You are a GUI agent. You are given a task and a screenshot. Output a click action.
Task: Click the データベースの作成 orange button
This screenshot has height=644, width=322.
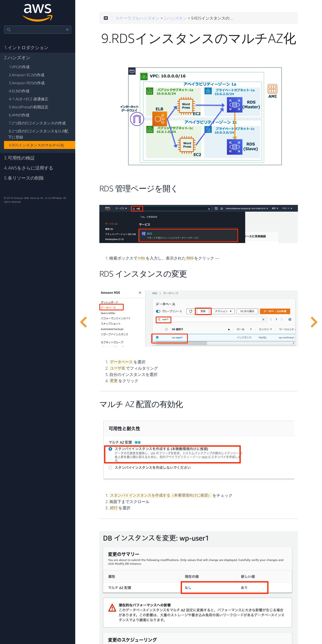point(275,311)
